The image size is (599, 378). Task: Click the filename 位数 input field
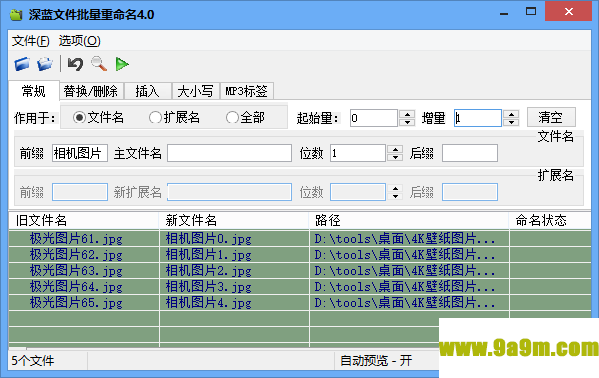[x=358, y=153]
